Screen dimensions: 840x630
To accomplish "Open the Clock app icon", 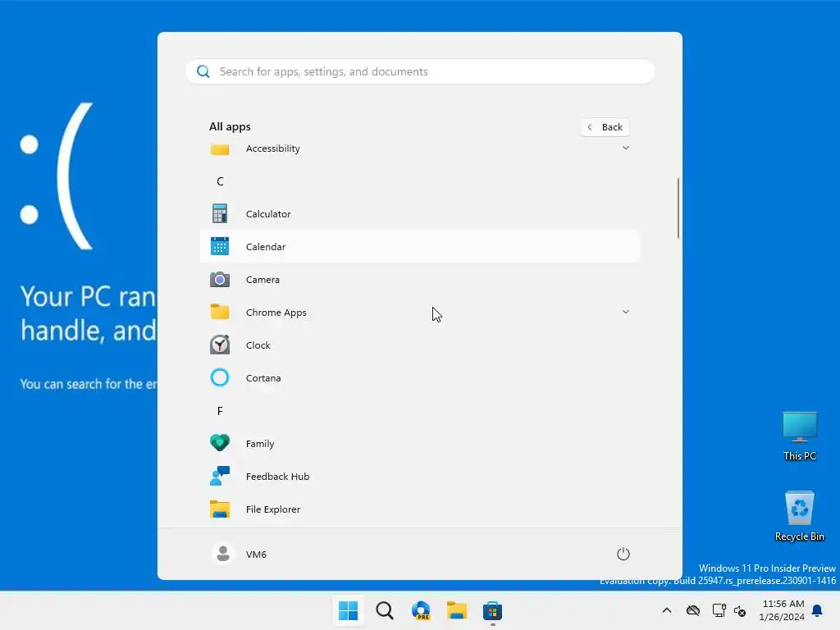I will [220, 345].
